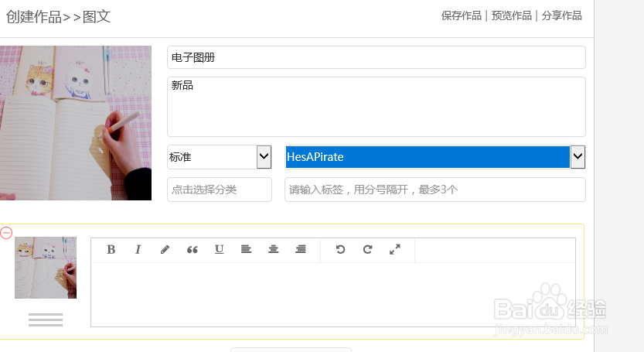Click the large cover image

76,123
